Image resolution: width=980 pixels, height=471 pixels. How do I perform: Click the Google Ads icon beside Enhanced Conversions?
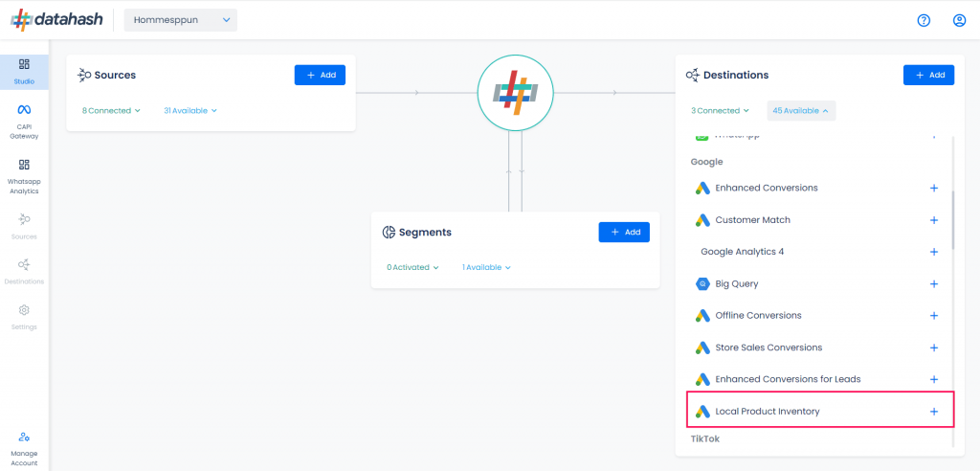[702, 188]
